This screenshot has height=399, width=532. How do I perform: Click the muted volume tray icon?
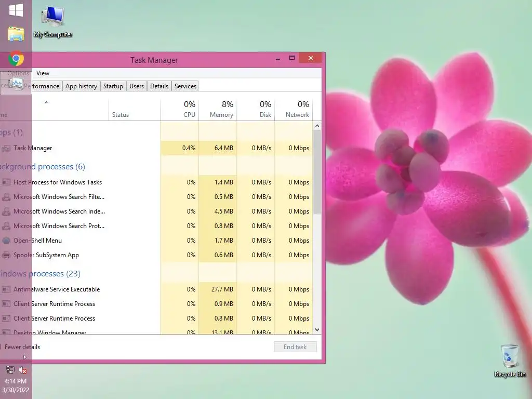pos(23,370)
